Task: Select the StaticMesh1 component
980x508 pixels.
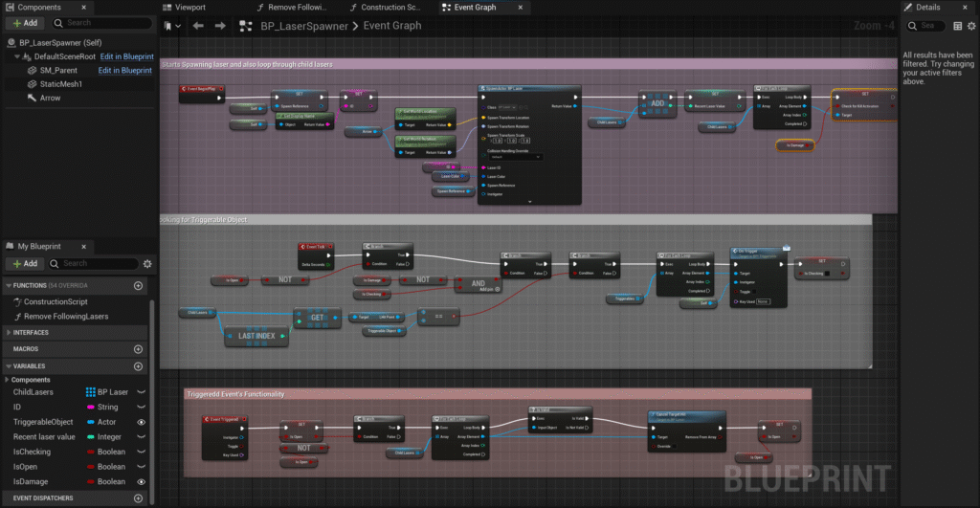Action: tap(60, 84)
